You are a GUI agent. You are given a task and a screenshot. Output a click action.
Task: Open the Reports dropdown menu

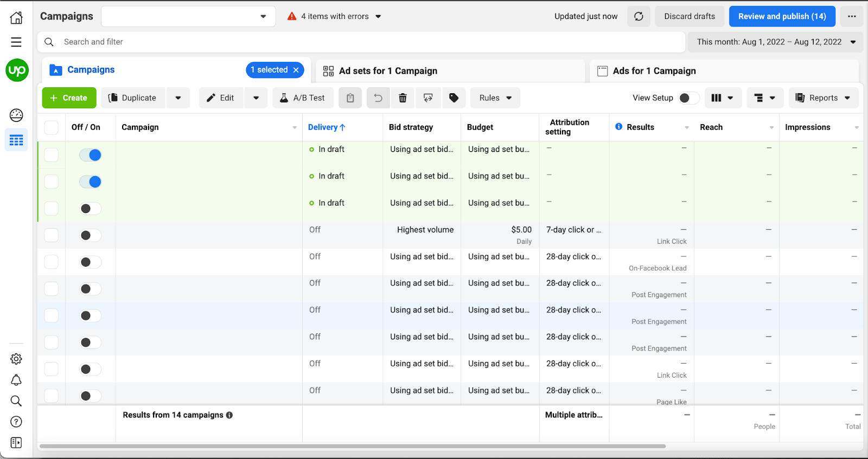tap(823, 98)
